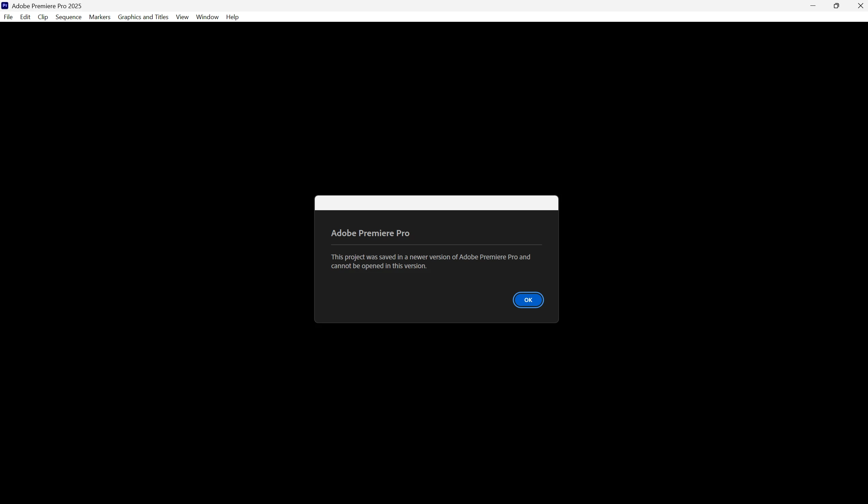Open the Window menu

click(x=207, y=17)
